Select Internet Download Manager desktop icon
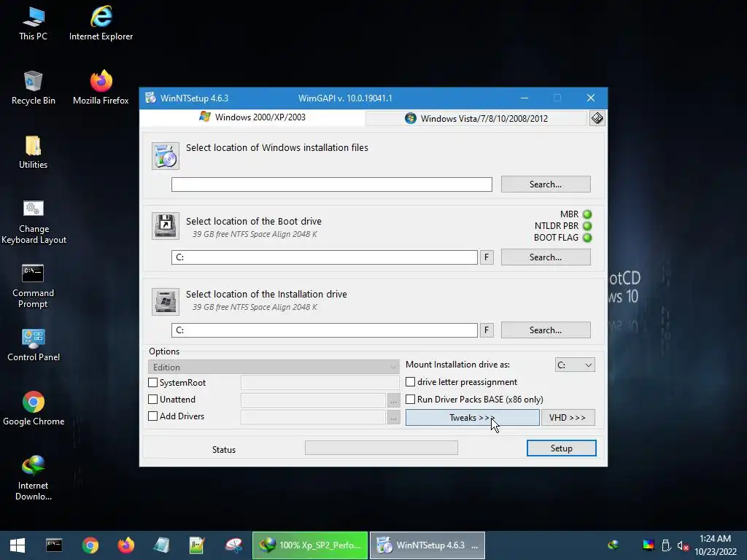 click(33, 478)
